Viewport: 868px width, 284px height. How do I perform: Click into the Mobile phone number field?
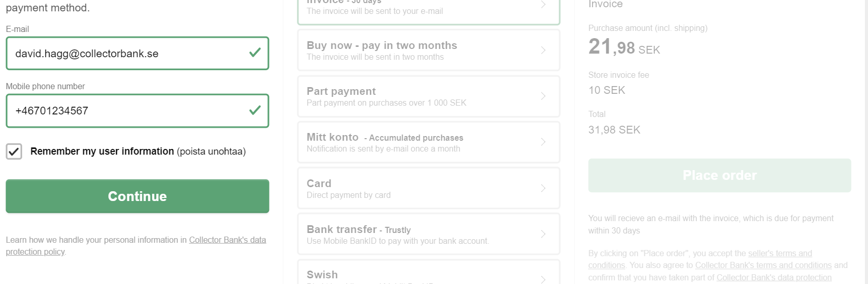(138, 111)
